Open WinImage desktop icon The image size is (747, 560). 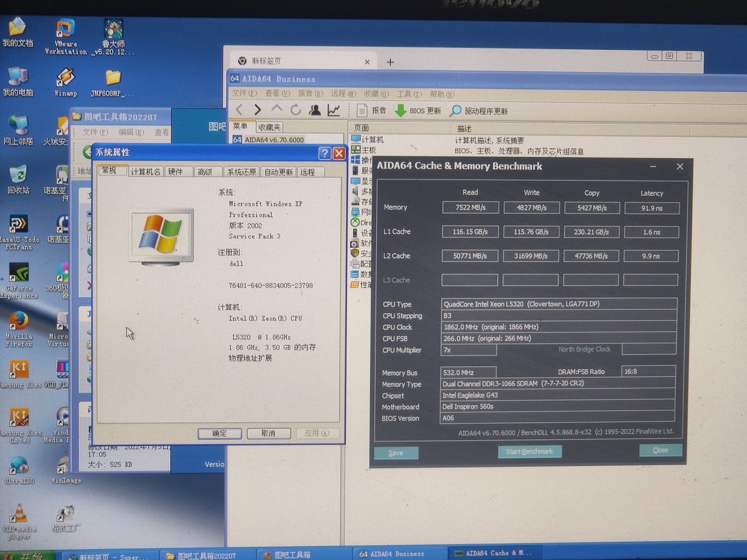pyautogui.click(x=65, y=470)
